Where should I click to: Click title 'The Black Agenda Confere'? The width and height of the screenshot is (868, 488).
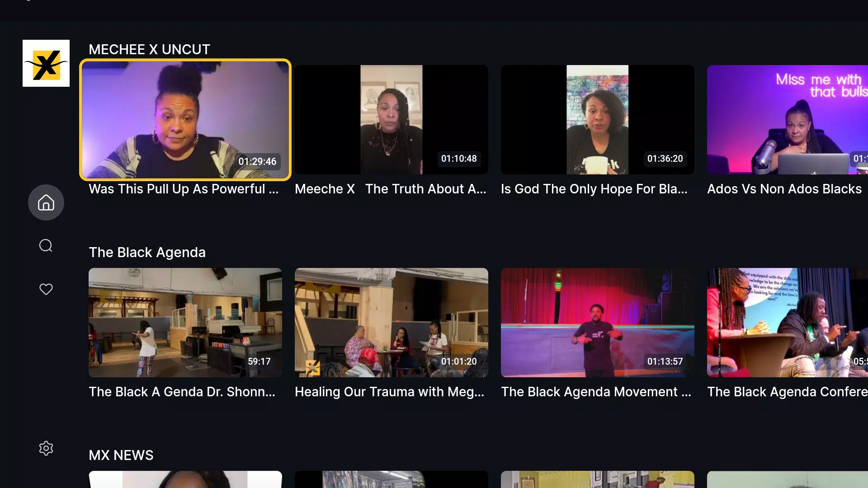[788, 392]
